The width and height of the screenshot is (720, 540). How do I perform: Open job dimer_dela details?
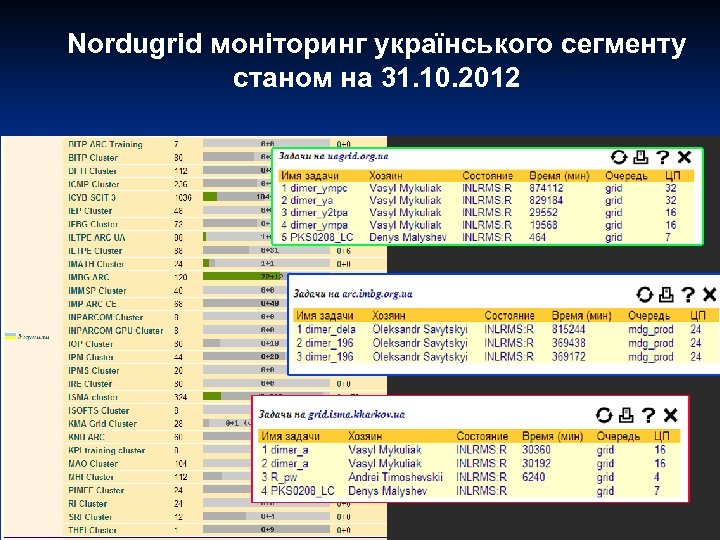click(x=331, y=329)
